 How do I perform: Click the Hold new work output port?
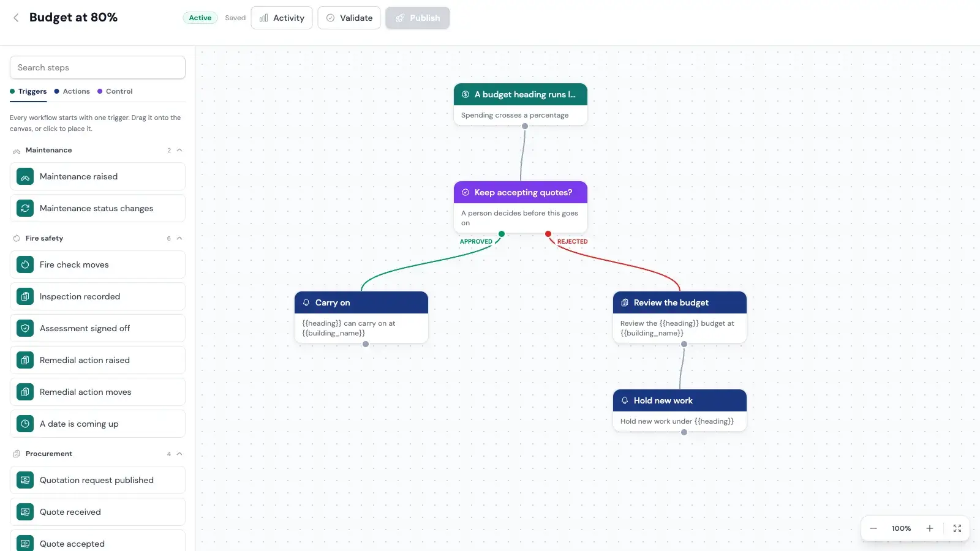684,432
